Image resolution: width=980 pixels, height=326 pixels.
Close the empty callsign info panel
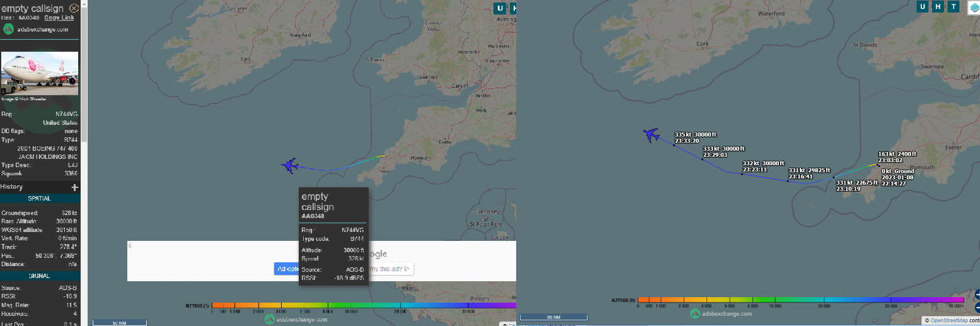tap(74, 8)
